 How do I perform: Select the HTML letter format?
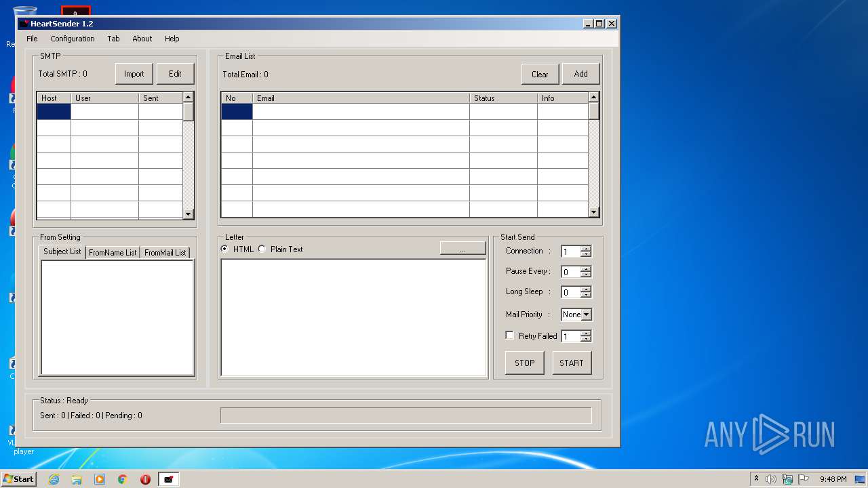tap(225, 249)
